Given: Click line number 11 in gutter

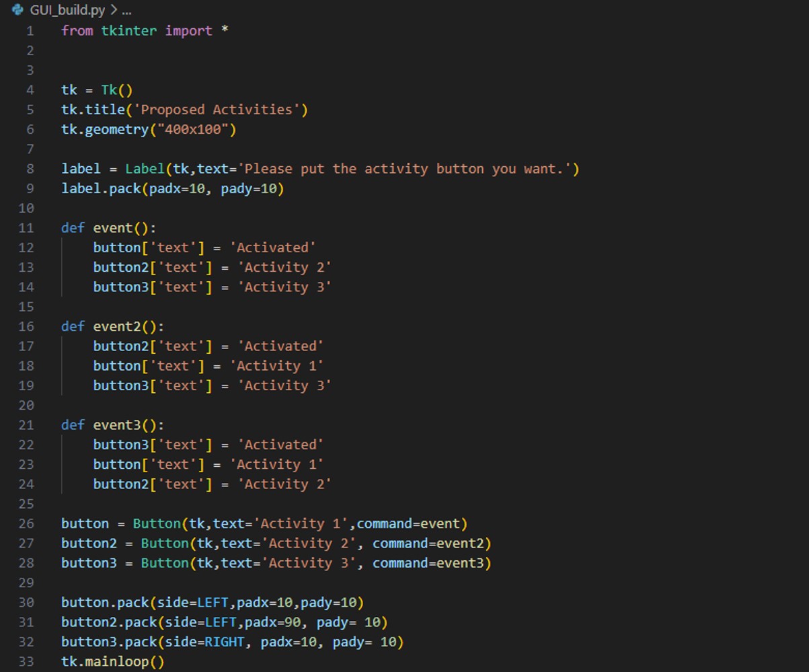Looking at the screenshot, I should click(x=27, y=228).
